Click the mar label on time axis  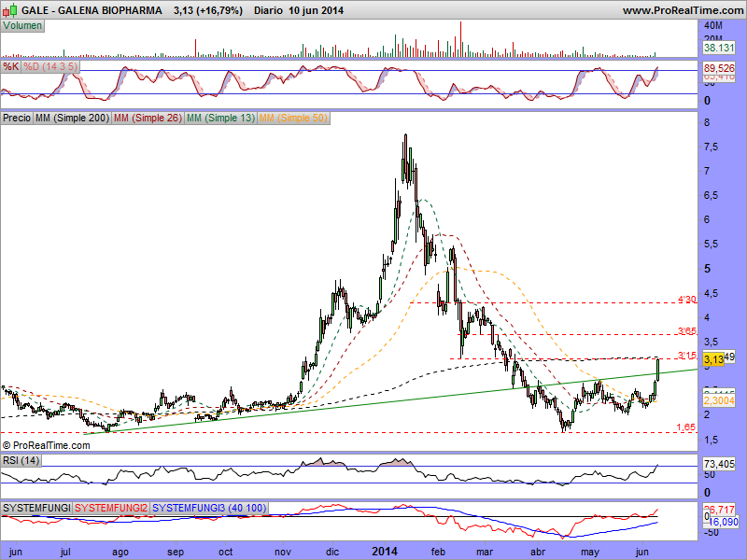click(485, 552)
